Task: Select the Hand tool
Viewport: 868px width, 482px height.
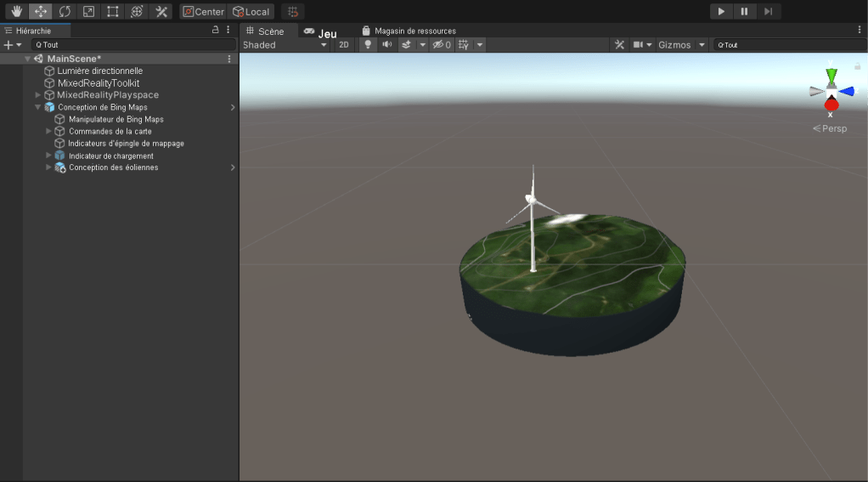Action: click(16, 12)
